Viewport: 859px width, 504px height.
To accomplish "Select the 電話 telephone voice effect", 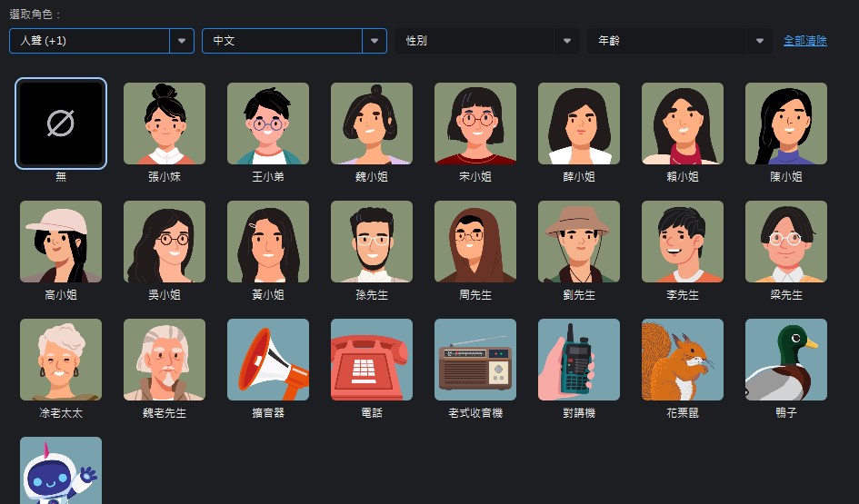I will pyautogui.click(x=372, y=360).
